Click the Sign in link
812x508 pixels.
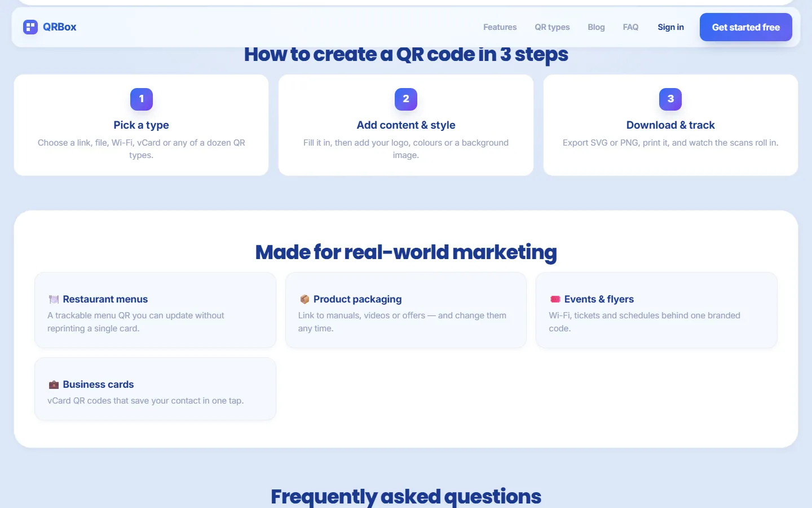click(670, 27)
